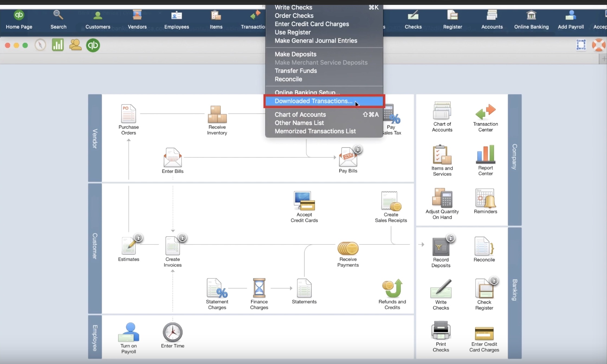
Task: Click the green QuickBooks logo round icon
Action: 93,45
